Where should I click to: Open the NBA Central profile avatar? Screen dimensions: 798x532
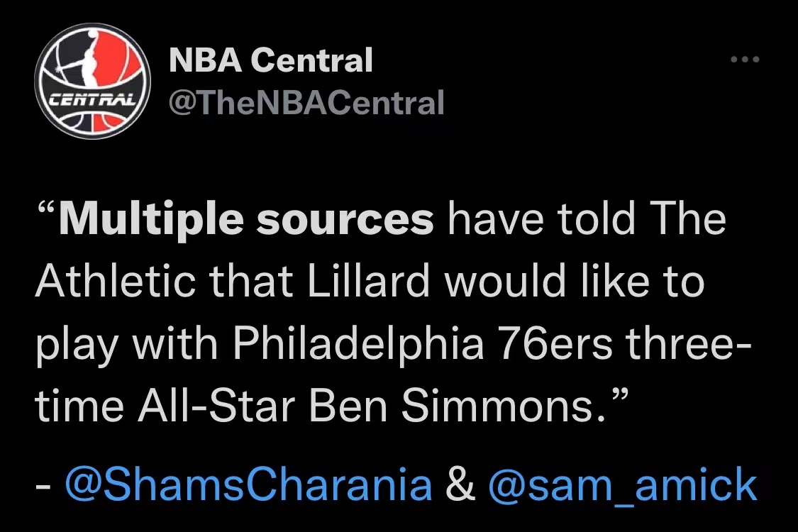[x=93, y=81]
